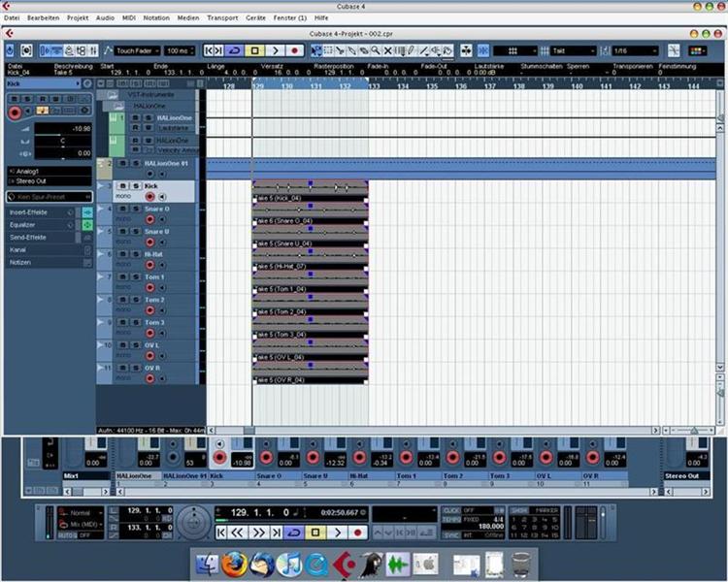The height and width of the screenshot is (582, 728).
Task: Open the color selector toolbar icon
Action: click(697, 50)
